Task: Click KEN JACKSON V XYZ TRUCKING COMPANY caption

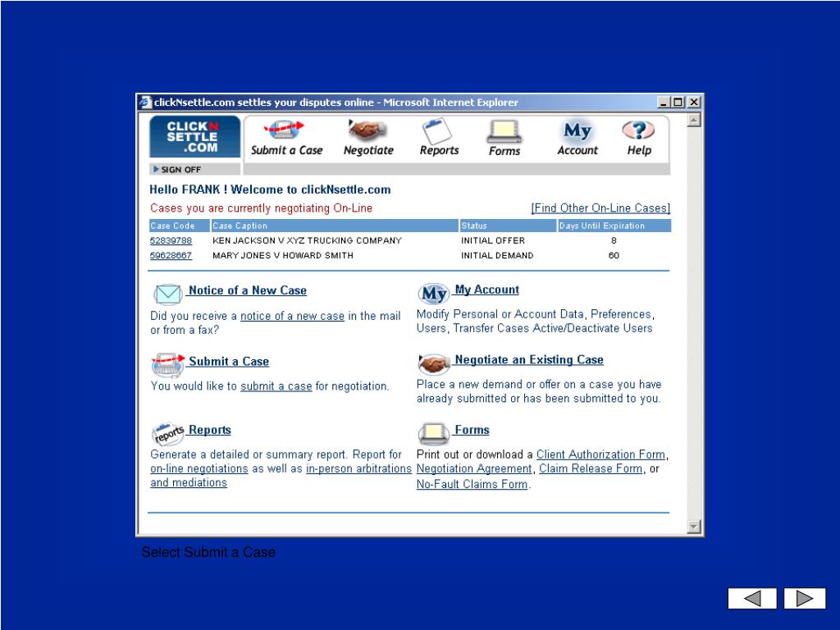Action: 307,240
